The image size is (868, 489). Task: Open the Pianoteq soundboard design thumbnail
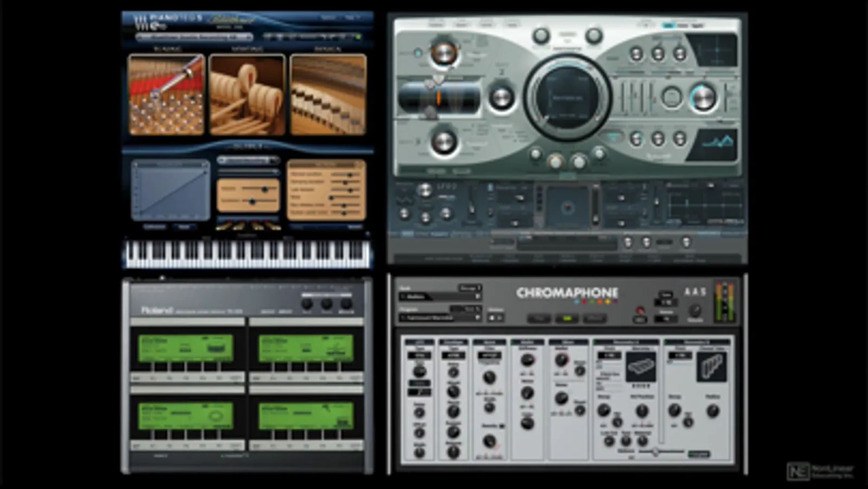click(328, 95)
